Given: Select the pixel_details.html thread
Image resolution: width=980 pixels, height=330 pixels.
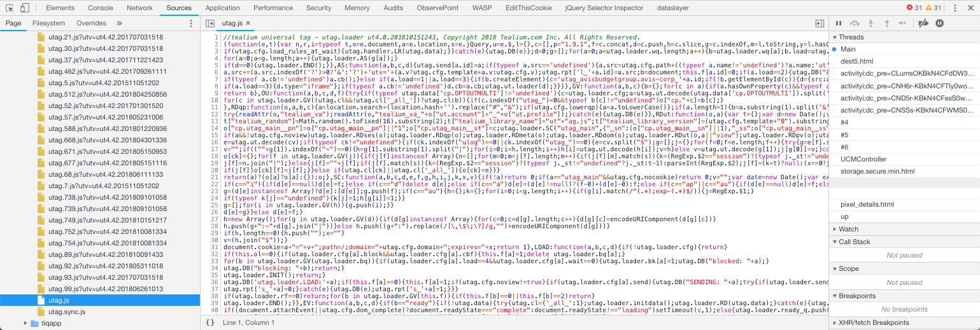Looking at the screenshot, I should tap(904, 204).
